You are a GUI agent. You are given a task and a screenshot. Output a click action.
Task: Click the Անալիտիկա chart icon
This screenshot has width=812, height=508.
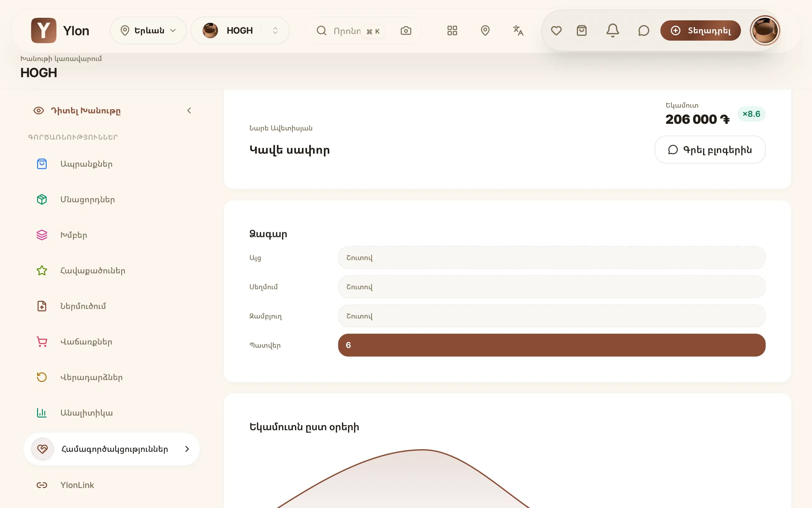coord(42,413)
